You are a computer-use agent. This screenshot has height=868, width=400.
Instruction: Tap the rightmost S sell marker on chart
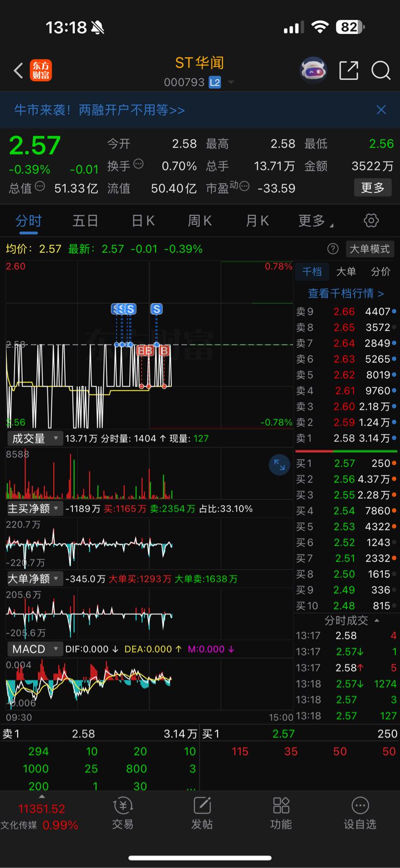point(156,309)
